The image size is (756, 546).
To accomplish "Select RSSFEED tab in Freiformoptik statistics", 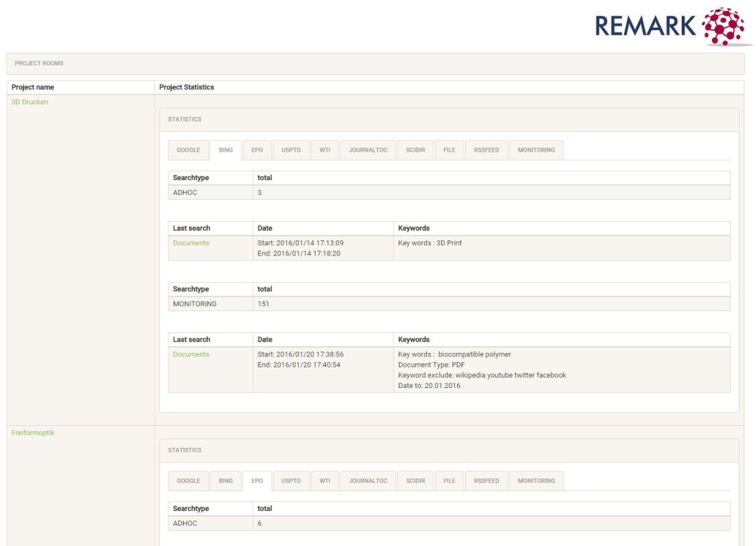I will [486, 481].
